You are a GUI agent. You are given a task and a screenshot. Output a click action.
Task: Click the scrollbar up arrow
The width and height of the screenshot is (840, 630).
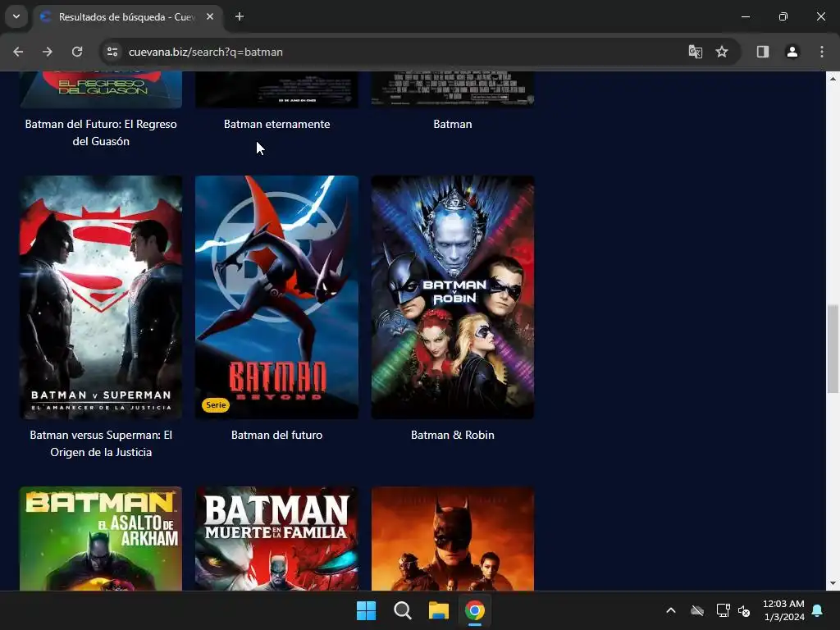[833, 79]
